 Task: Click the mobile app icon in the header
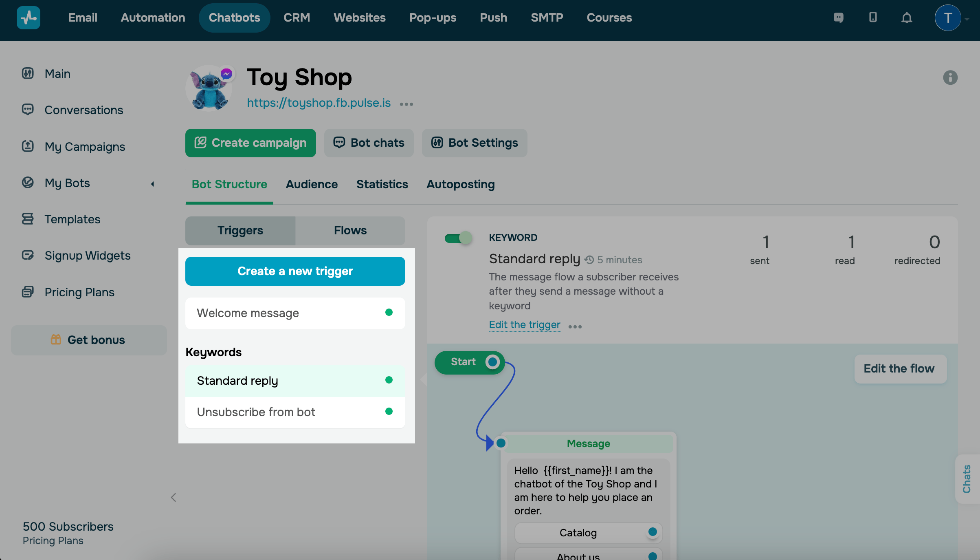(873, 18)
